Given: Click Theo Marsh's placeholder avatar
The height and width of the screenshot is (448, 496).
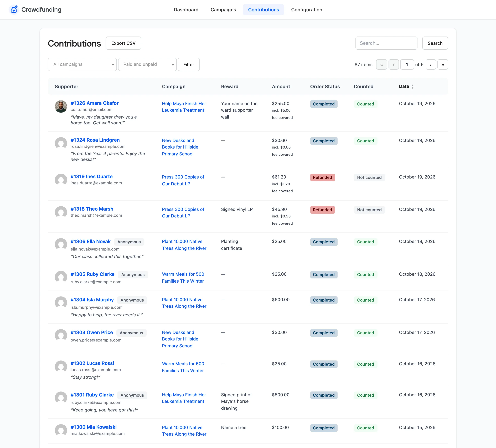Looking at the screenshot, I should (61, 212).
